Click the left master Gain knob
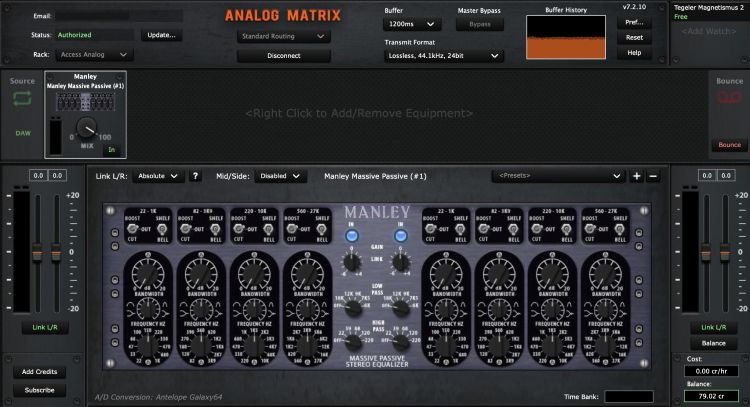 click(x=352, y=262)
